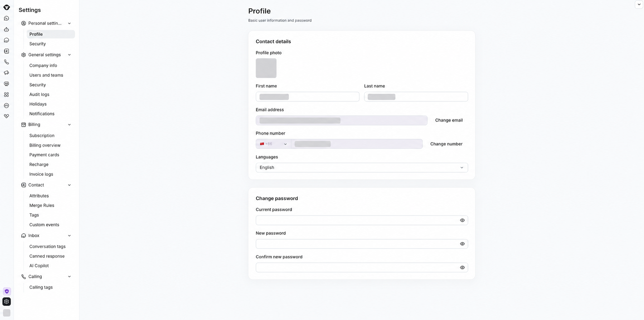Click the monkey logo in the sidebar
Image resolution: width=644 pixels, height=320 pixels.
click(x=7, y=7)
